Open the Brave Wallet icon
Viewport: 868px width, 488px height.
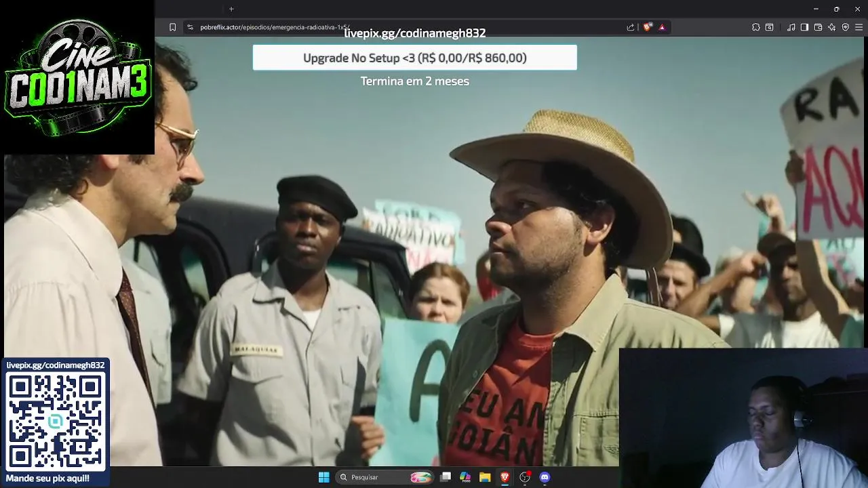click(x=818, y=27)
